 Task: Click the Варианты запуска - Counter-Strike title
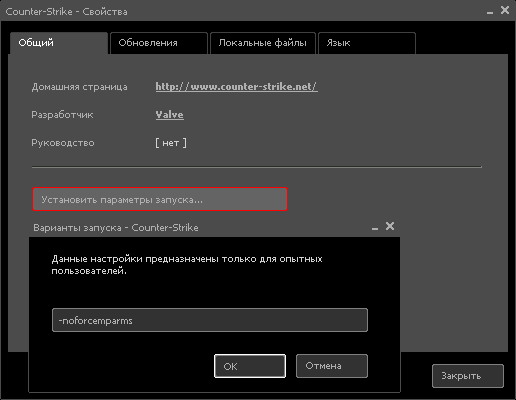pos(116,228)
